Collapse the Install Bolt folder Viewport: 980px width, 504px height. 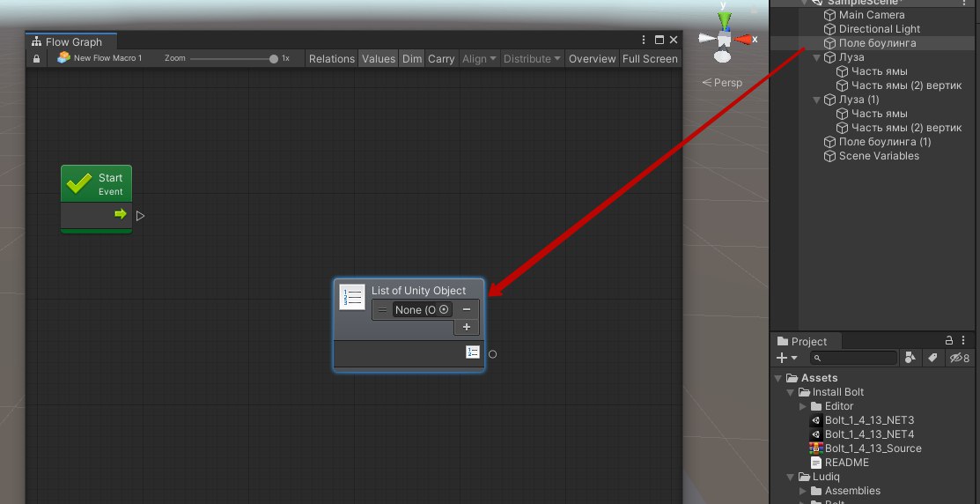(x=791, y=392)
